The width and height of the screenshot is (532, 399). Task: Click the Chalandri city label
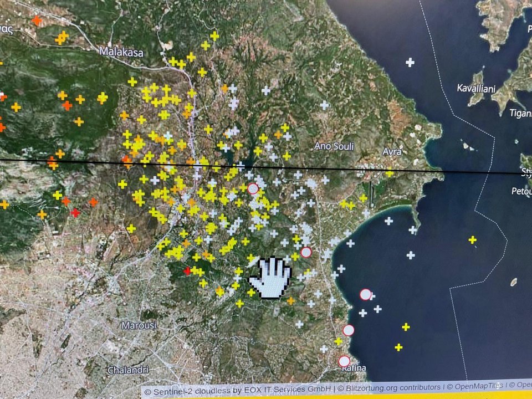point(127,370)
